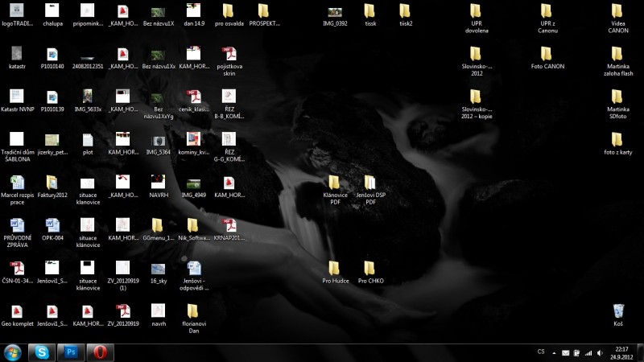The image size is (644, 362).
Task: Open Skype from the taskbar
Action: point(40,352)
